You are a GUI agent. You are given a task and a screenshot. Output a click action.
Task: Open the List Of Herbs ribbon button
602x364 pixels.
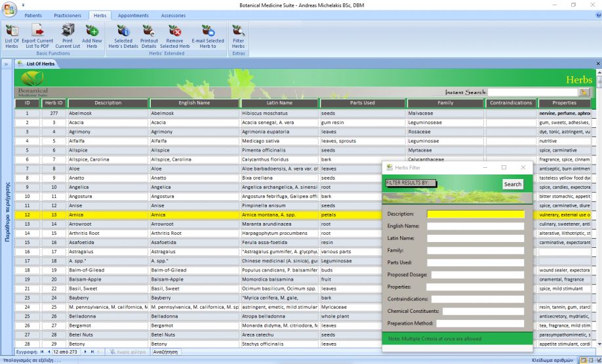[12, 36]
